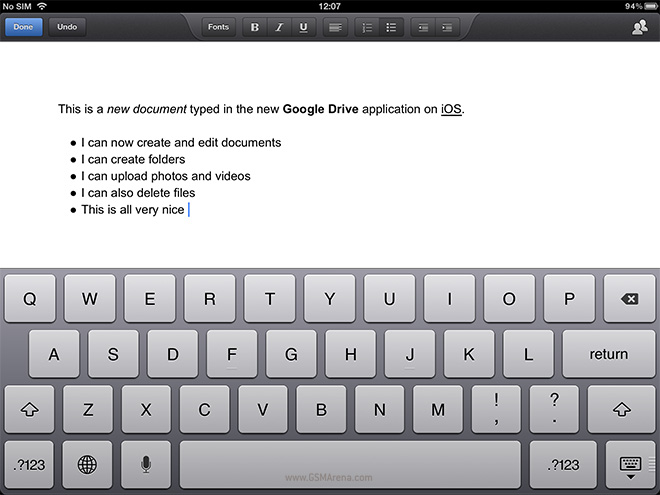The image size is (660, 495).
Task: Apply bulleted list formatting
Action: pyautogui.click(x=391, y=27)
